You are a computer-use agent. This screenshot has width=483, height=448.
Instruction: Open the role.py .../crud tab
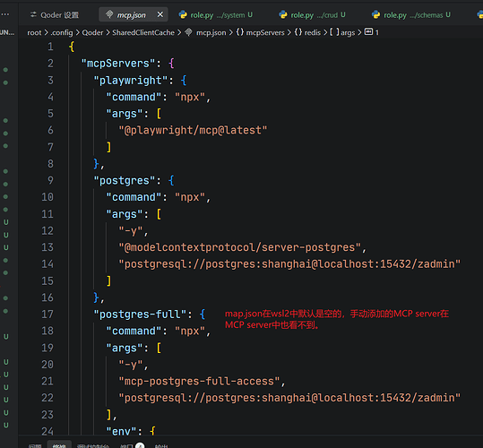click(x=313, y=14)
